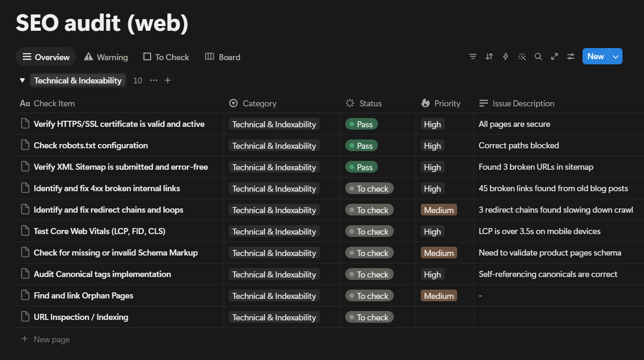Click the empty Priority cell of URL Inspection
Image resolution: width=644 pixels, height=360 pixels.
[x=445, y=317]
